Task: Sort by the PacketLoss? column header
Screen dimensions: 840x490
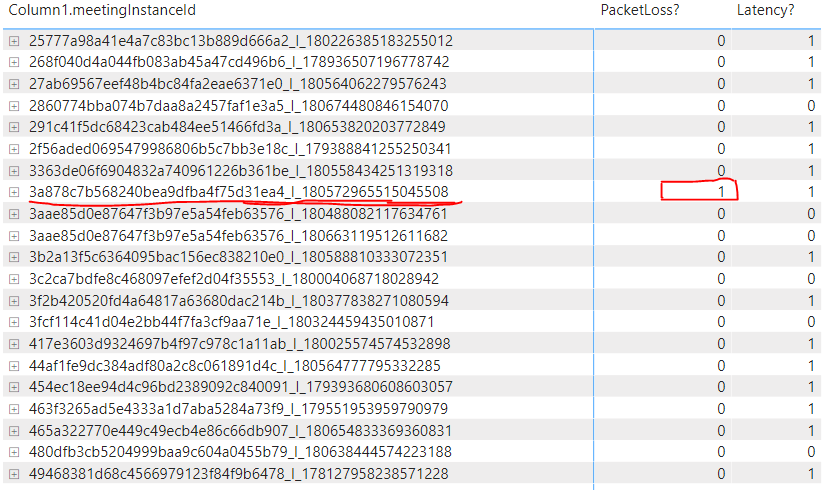Action: (x=640, y=10)
